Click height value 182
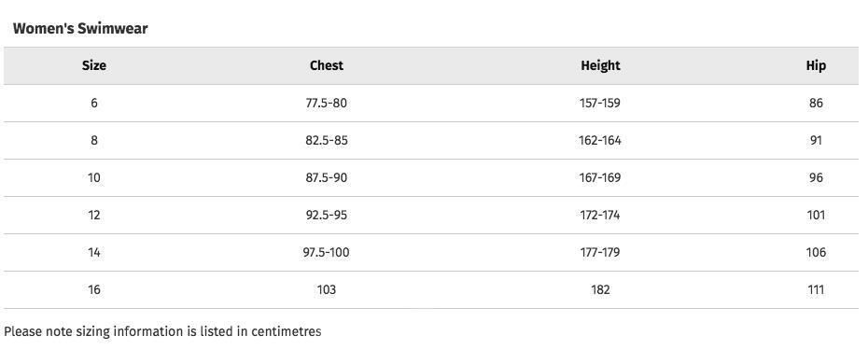The image size is (868, 350). (x=601, y=289)
